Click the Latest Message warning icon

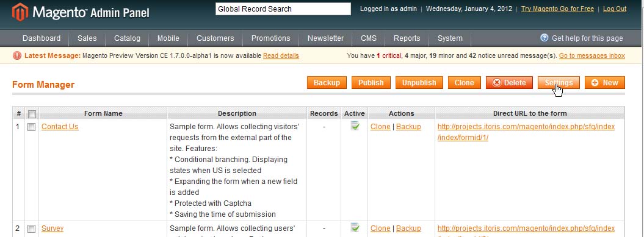coord(17,56)
